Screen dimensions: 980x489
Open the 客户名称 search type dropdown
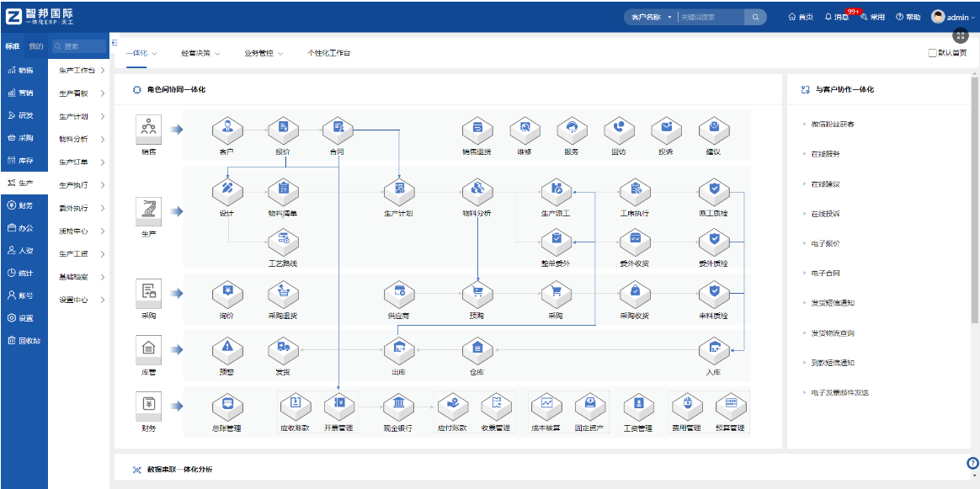652,17
